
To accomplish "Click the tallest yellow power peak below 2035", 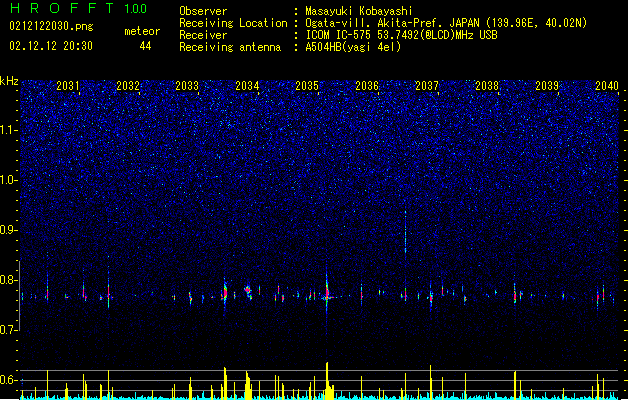I will point(327,380).
